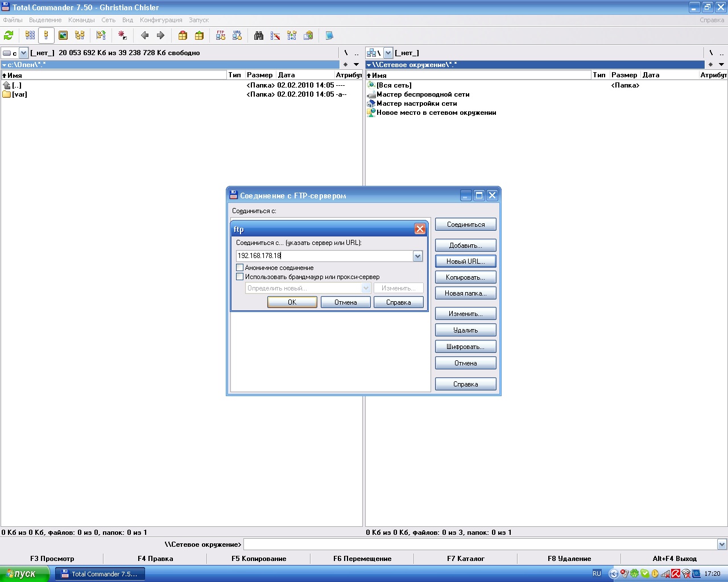Screen dimensions: 728x582
Task: Click the RU language indicator
Action: (x=597, y=573)
